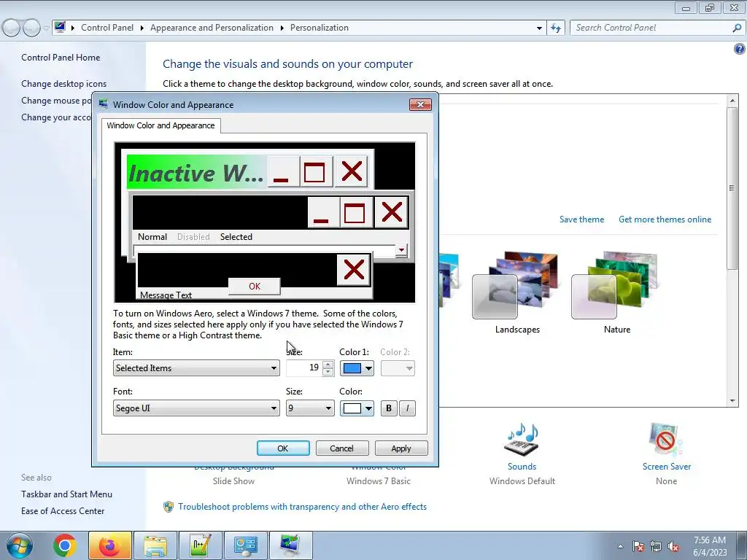Viewport: 747px width, 560px height.
Task: Click Selected menu item in preview
Action: [x=236, y=237]
